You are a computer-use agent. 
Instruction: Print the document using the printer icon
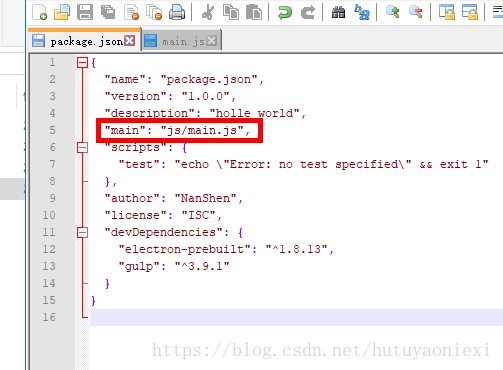click(177, 12)
